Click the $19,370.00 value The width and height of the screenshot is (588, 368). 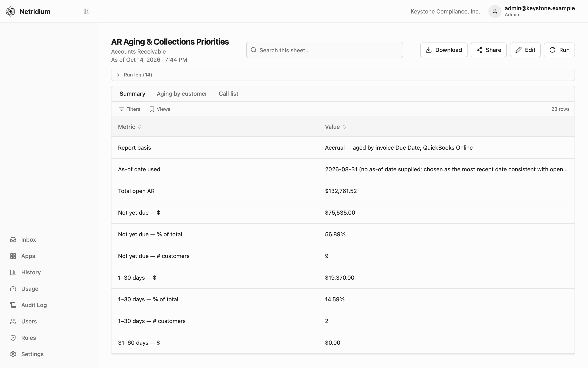coord(340,278)
